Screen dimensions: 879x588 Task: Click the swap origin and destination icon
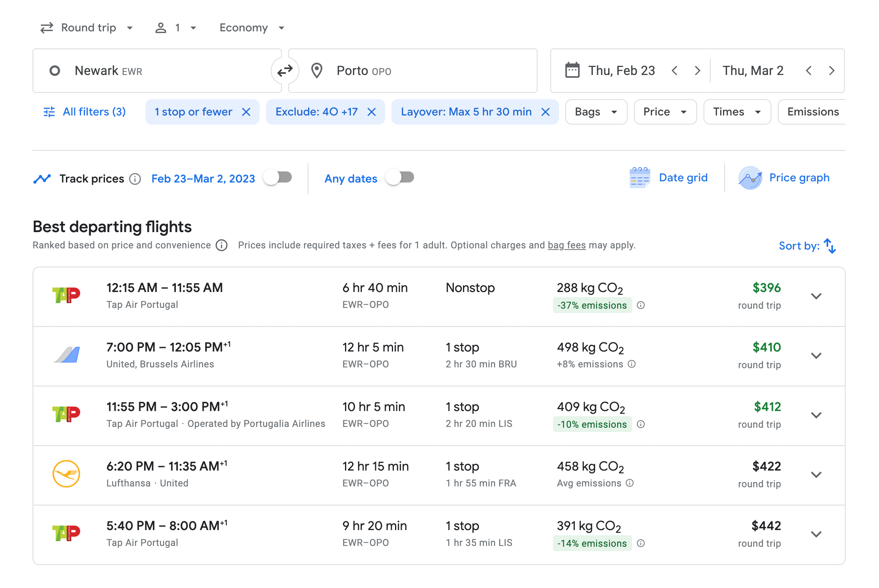[x=285, y=71]
